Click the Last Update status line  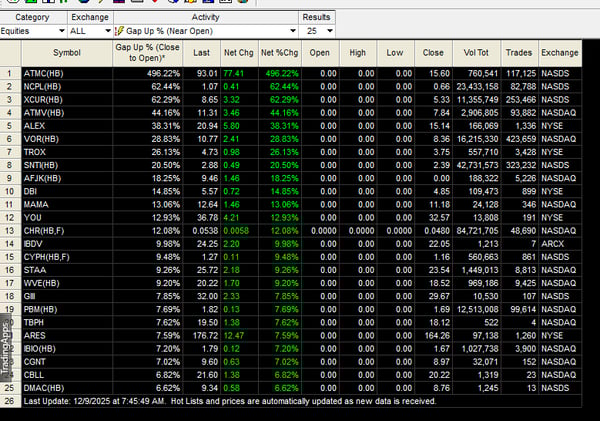(230, 401)
